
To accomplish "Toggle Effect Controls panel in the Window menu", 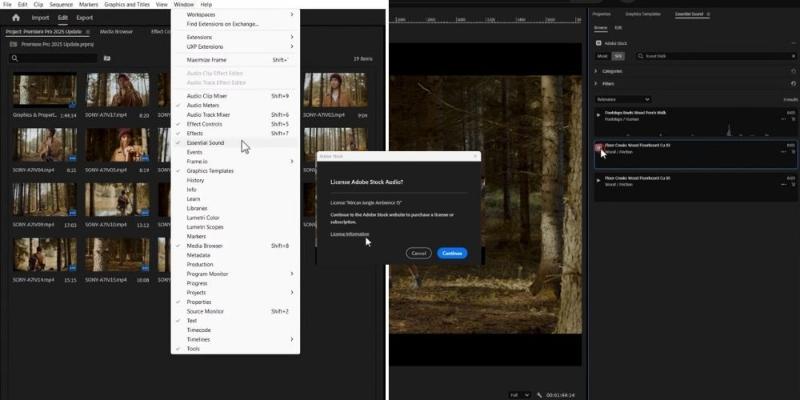I will [208, 124].
